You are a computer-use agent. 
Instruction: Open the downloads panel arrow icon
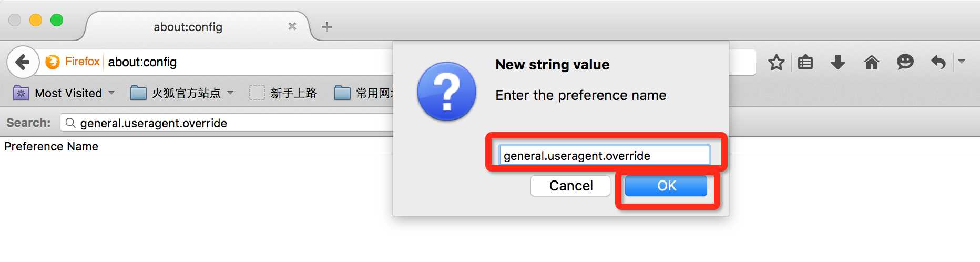(838, 63)
